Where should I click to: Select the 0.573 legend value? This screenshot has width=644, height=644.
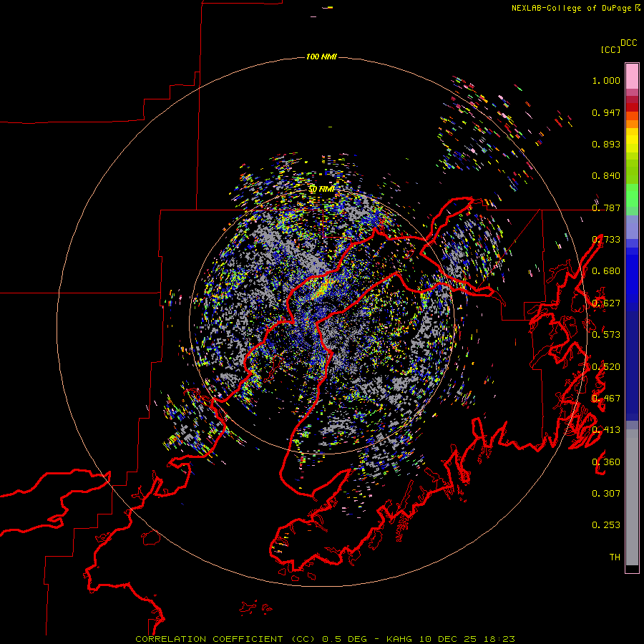[x=606, y=335]
